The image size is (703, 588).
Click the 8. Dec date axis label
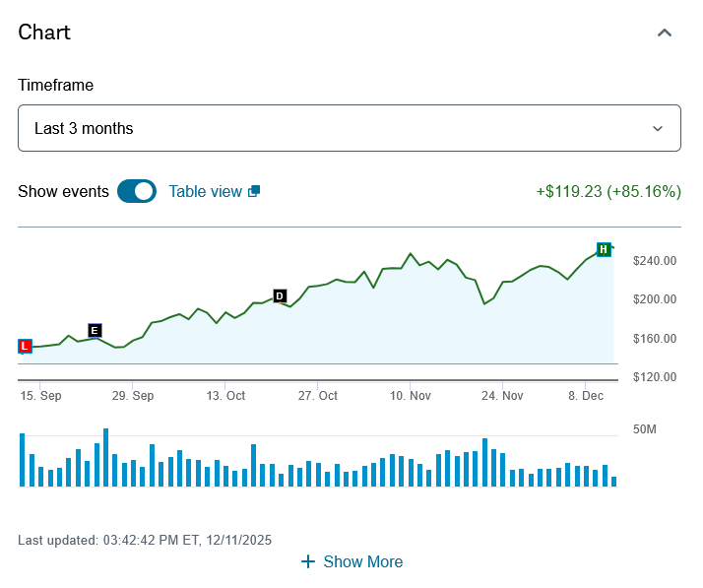[x=585, y=395]
